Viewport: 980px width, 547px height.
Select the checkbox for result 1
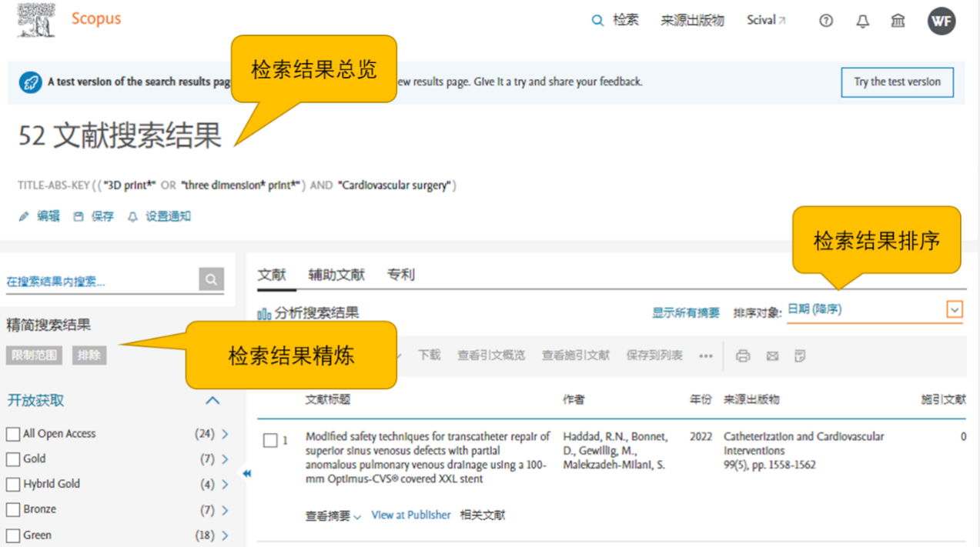[270, 441]
